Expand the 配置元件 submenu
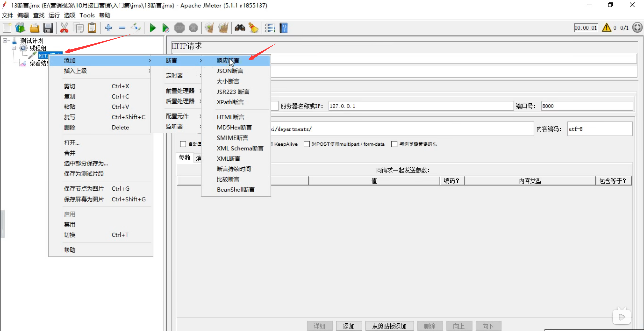The height and width of the screenshot is (331, 644). point(176,116)
